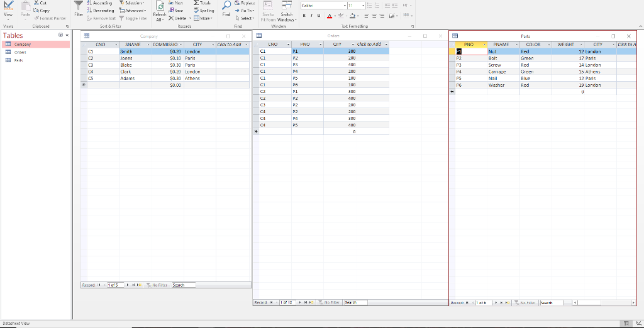This screenshot has height=328, width=644.
Task: Click the Italic formatting button
Action: pyautogui.click(x=311, y=16)
